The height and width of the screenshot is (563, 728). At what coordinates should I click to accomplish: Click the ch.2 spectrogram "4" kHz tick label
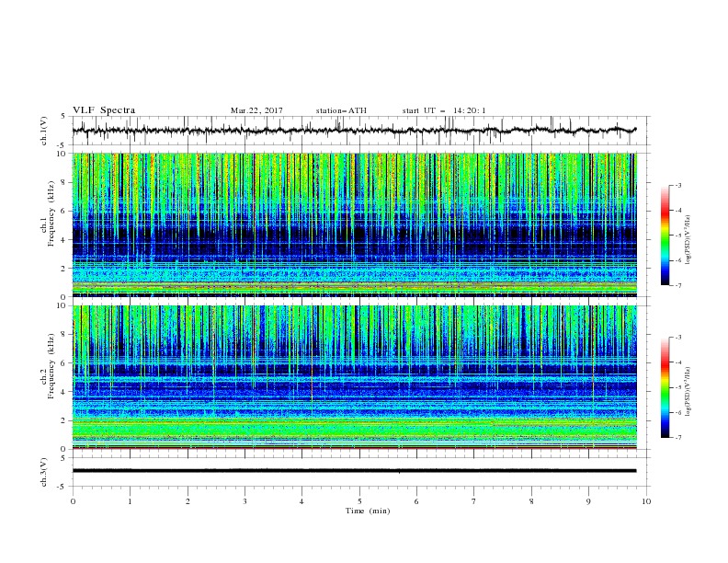pyautogui.click(x=65, y=392)
